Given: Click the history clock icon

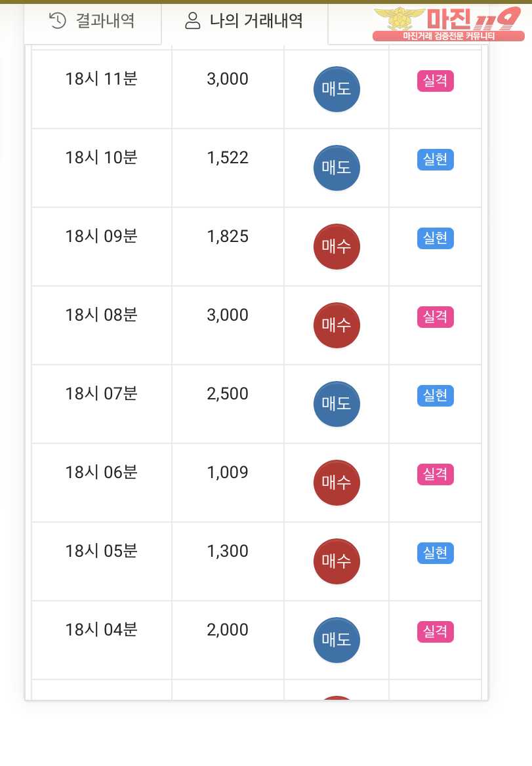Looking at the screenshot, I should [x=58, y=20].
